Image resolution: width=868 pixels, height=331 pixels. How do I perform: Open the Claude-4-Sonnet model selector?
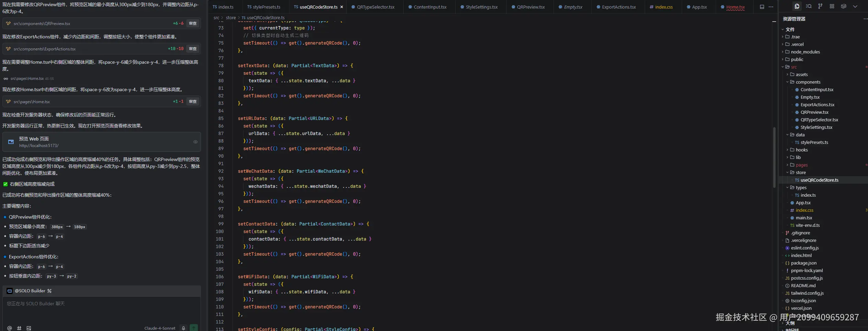160,328
